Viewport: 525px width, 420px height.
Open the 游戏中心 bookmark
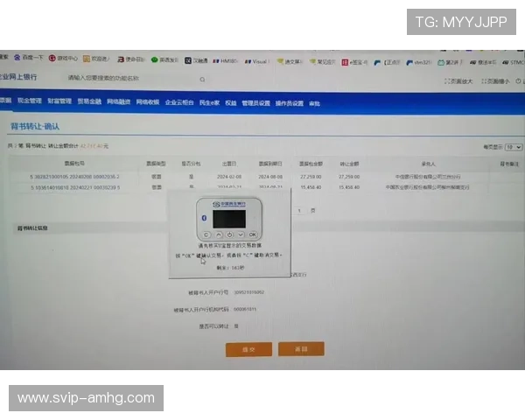pos(63,59)
